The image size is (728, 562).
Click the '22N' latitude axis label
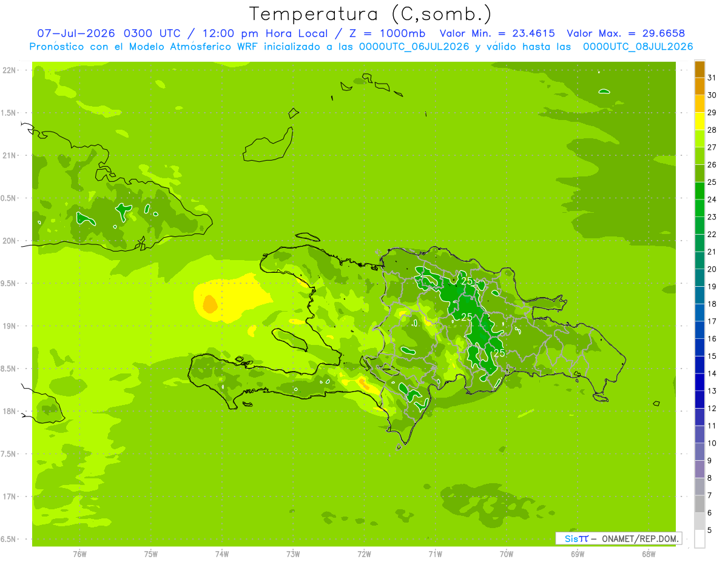[x=10, y=70]
